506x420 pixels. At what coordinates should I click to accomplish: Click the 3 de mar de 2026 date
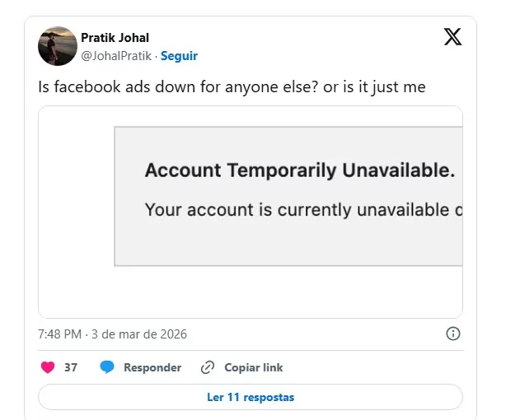(139, 334)
